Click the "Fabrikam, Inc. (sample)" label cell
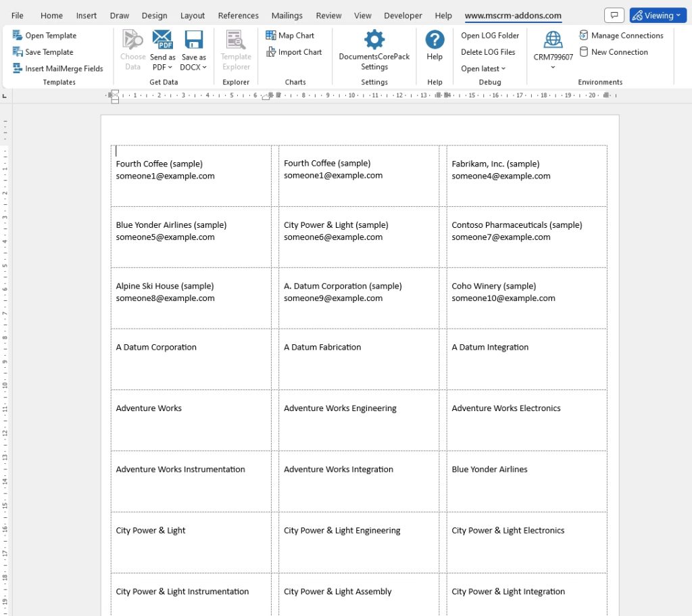 (x=527, y=176)
